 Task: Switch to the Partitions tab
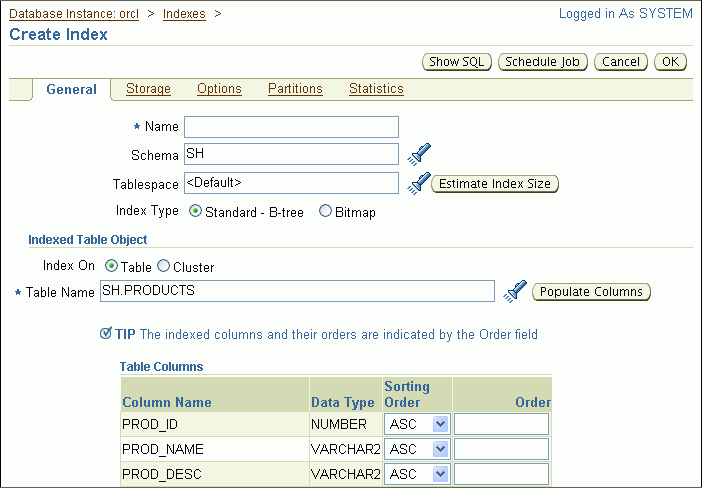pos(295,89)
